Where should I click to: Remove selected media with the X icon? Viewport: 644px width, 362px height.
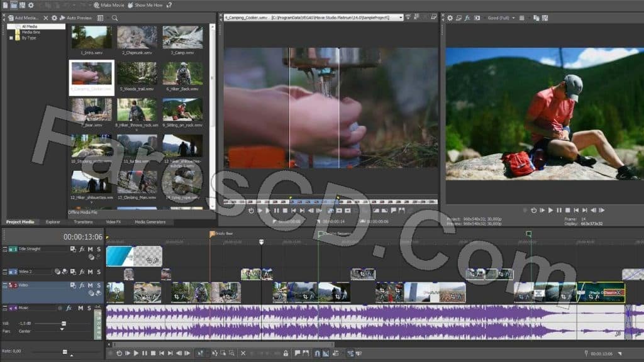45,18
